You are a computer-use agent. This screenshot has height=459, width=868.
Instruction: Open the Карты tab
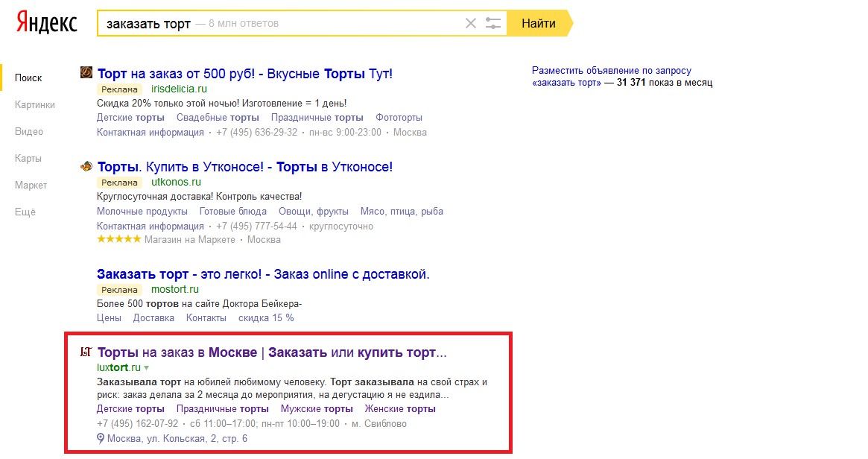tap(28, 159)
